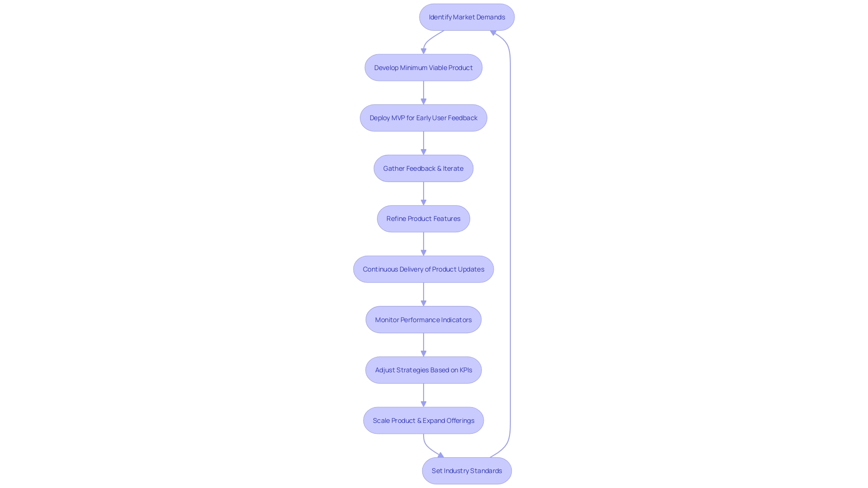Click the Gather Feedback & Iterate node
Image resolution: width=868 pixels, height=488 pixels.
point(423,168)
